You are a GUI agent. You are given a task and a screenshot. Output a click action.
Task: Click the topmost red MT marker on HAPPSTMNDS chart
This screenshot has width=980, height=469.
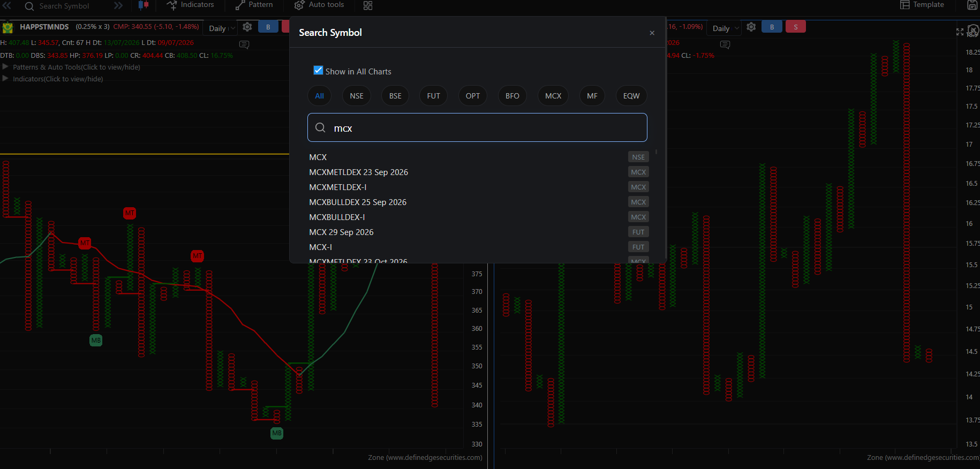(130, 213)
